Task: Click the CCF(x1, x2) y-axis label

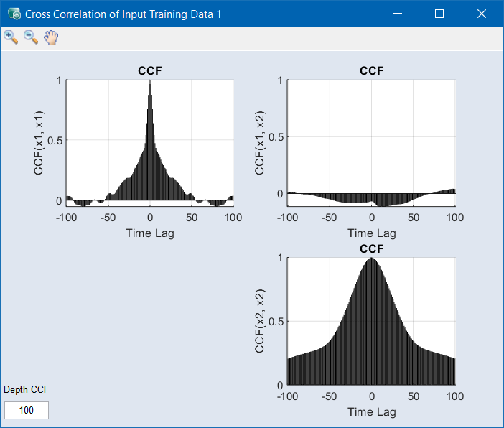Action: pos(261,144)
